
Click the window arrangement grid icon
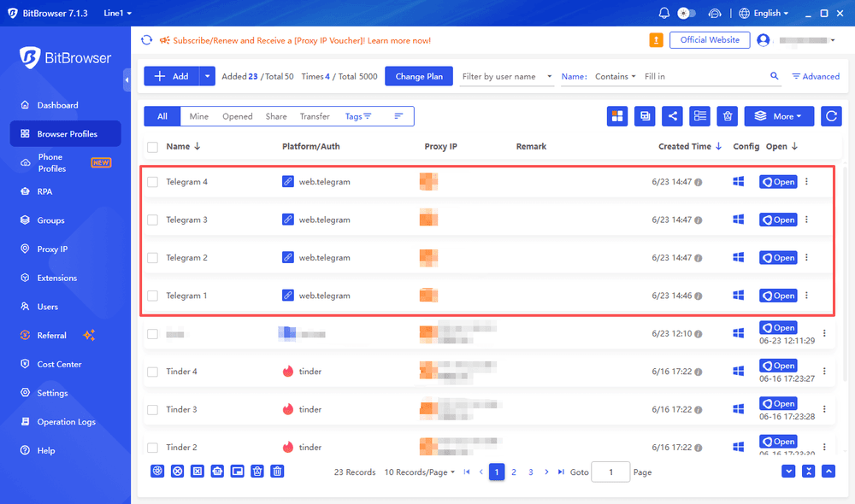click(617, 116)
